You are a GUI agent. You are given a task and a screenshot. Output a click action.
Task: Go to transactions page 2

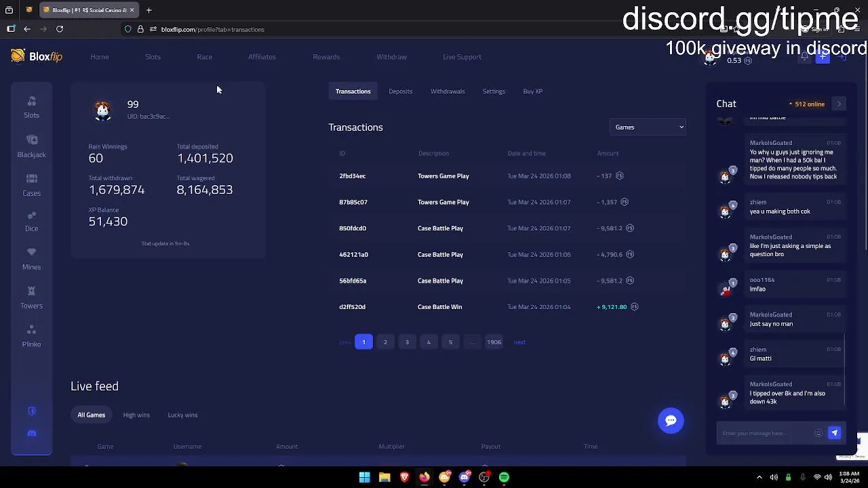pos(385,342)
